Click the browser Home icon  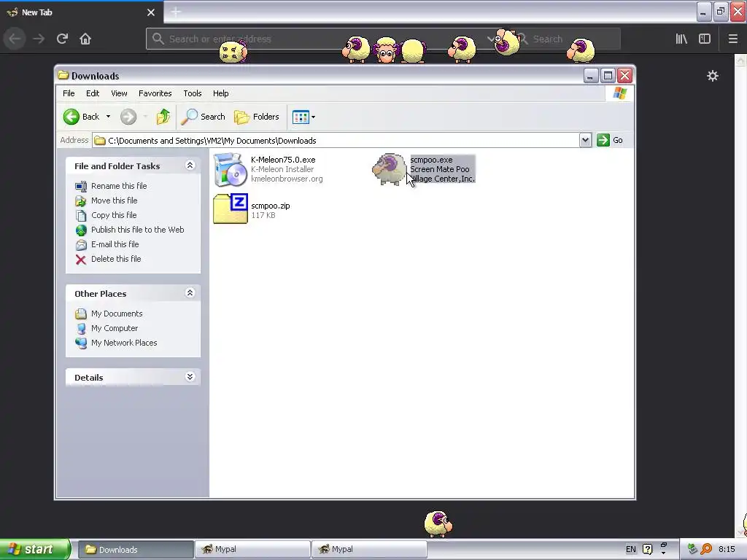(x=85, y=39)
